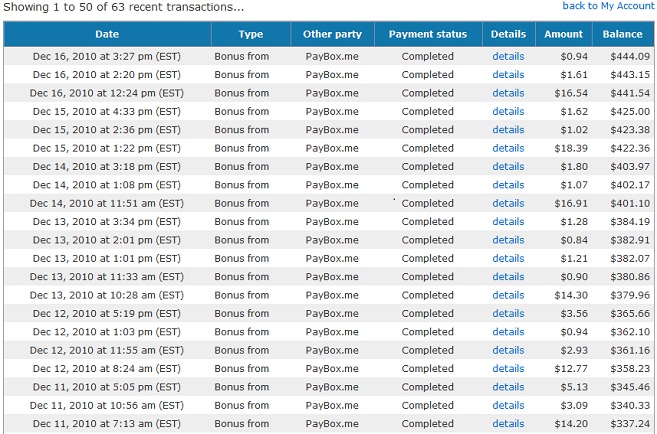Screen dimensions: 657x434
Task: Open the back to My Account link
Action: (x=608, y=6)
